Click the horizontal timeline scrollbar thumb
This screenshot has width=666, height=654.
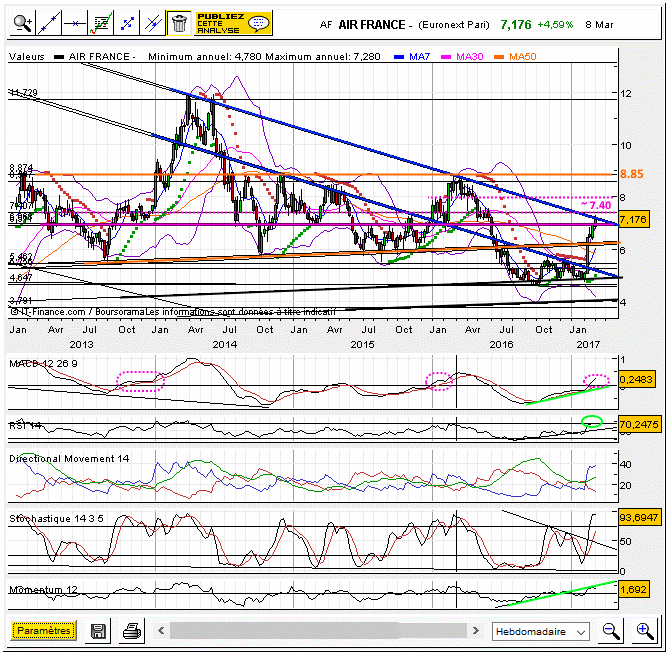click(318, 631)
